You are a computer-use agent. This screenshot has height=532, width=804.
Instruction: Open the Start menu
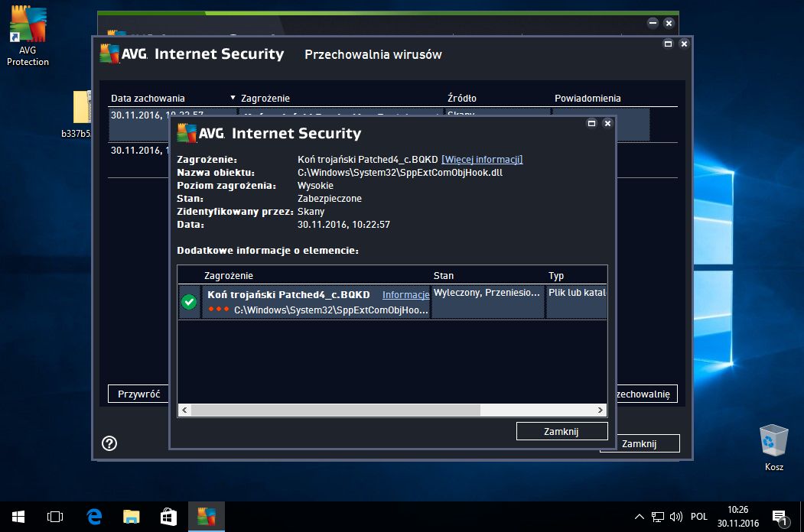(17, 517)
